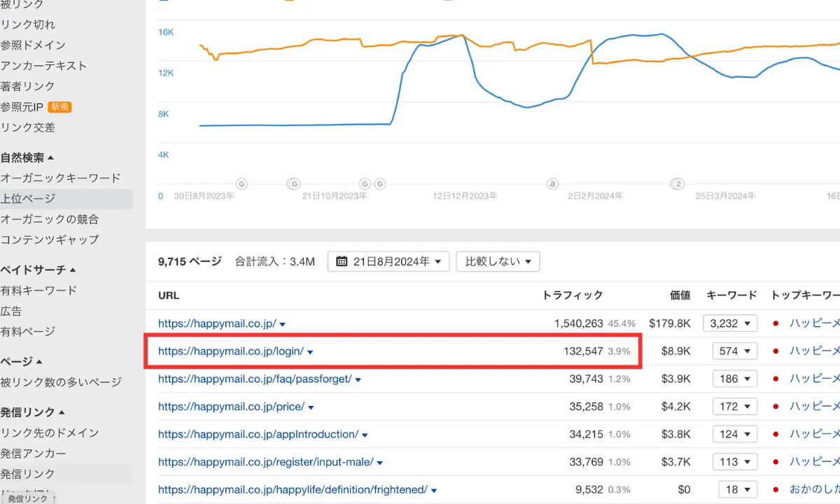Click the Google update marker near 30日8月2023年
This screenshot has width=840, height=504.
pyautogui.click(x=241, y=183)
